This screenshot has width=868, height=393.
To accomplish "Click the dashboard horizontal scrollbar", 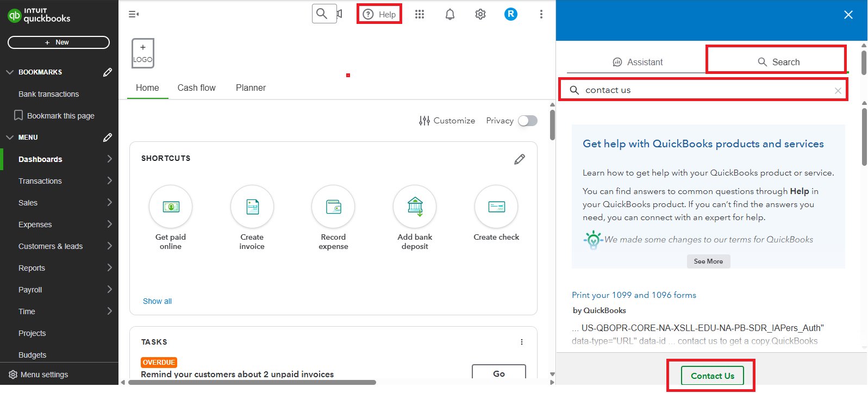I will 252,382.
